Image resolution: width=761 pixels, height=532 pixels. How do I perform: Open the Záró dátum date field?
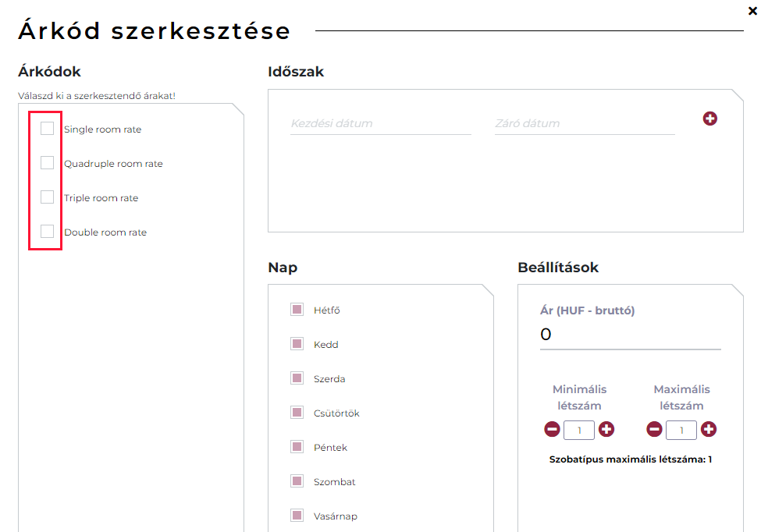tap(584, 123)
